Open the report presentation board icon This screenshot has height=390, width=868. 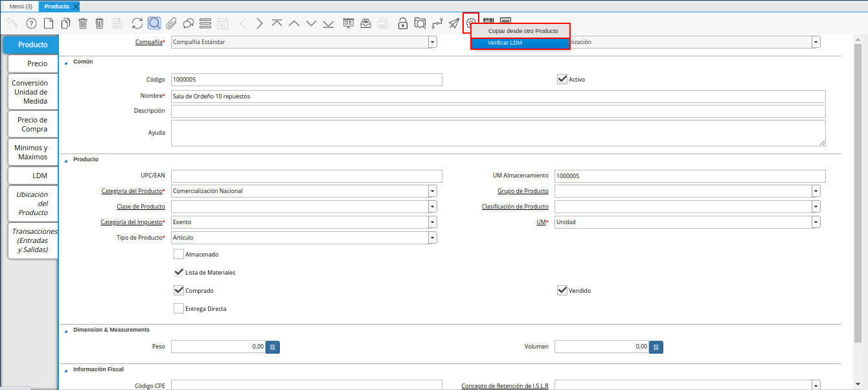(348, 23)
